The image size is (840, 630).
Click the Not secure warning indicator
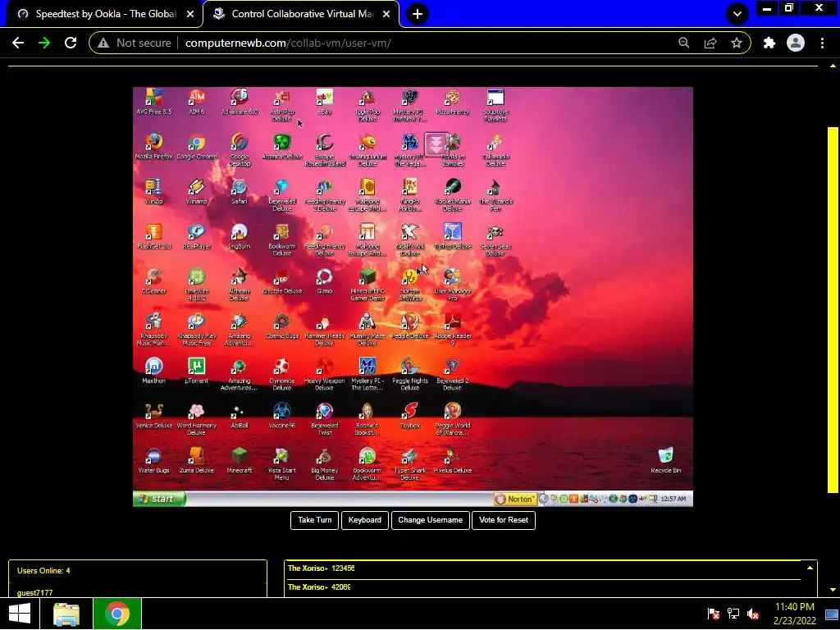(x=134, y=43)
